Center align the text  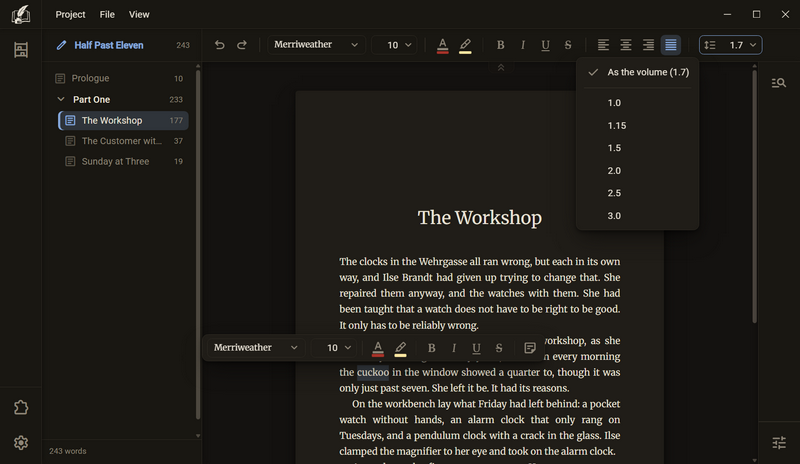click(626, 45)
